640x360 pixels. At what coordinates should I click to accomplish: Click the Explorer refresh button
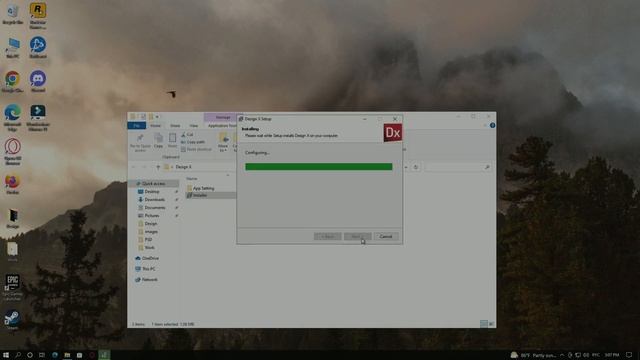coord(416,167)
